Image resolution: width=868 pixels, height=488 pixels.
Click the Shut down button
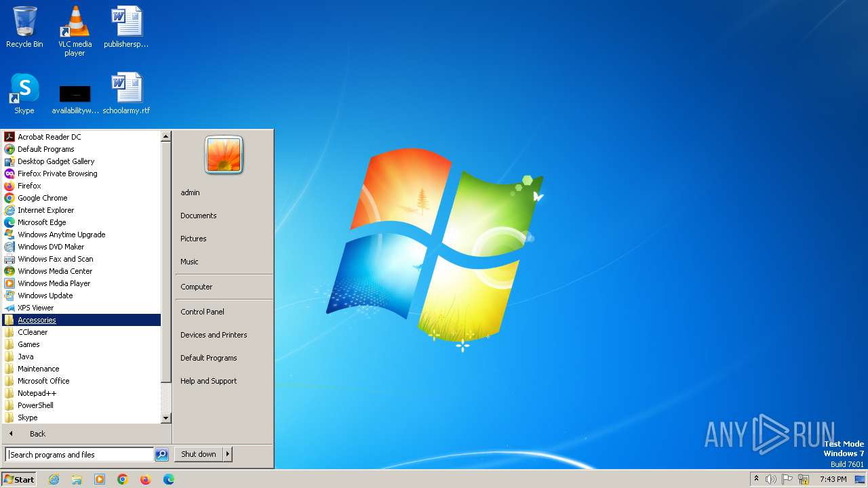[x=199, y=454]
